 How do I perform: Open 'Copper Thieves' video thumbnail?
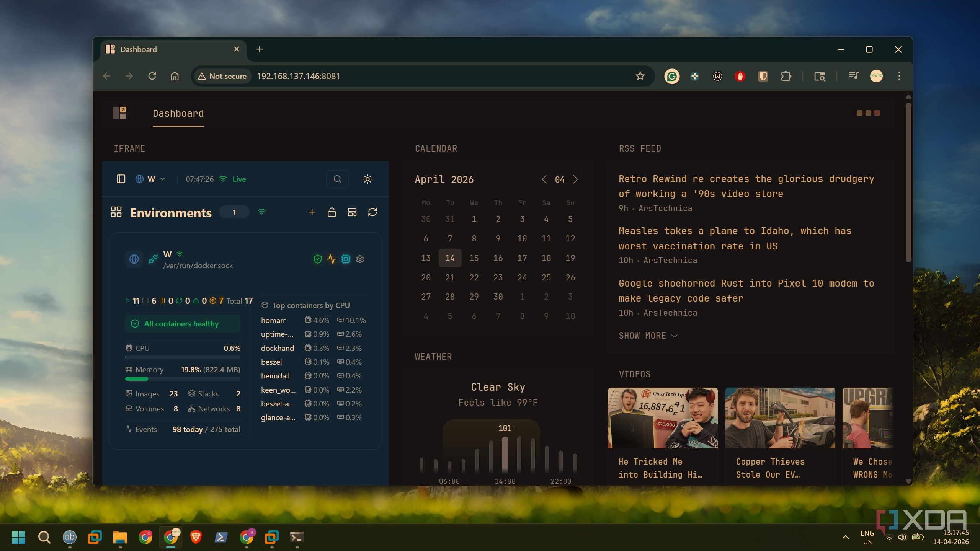pyautogui.click(x=780, y=418)
